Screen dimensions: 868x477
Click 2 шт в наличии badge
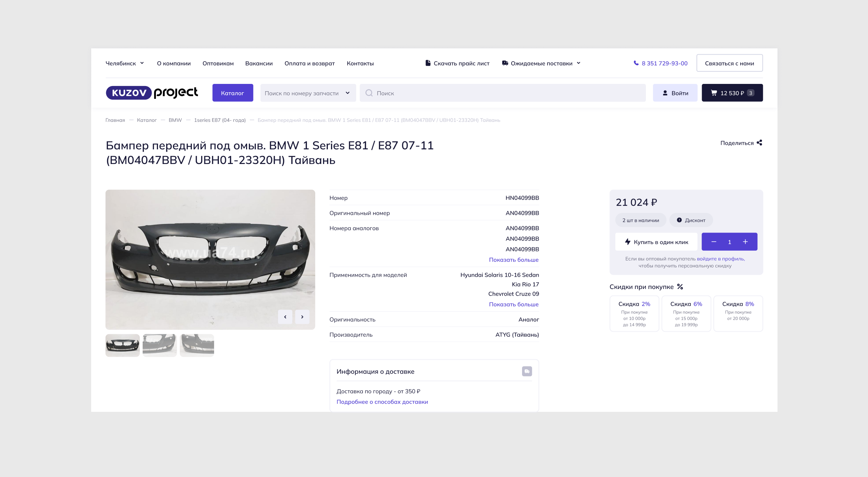[x=640, y=220]
